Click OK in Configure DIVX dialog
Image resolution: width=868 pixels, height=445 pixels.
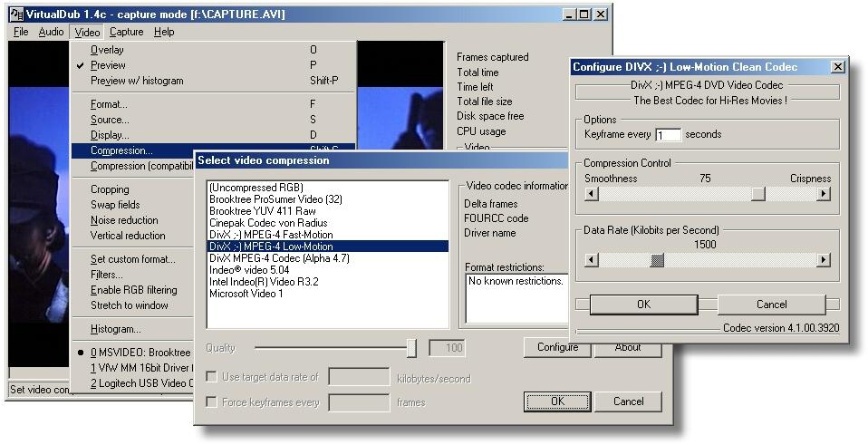(643, 305)
